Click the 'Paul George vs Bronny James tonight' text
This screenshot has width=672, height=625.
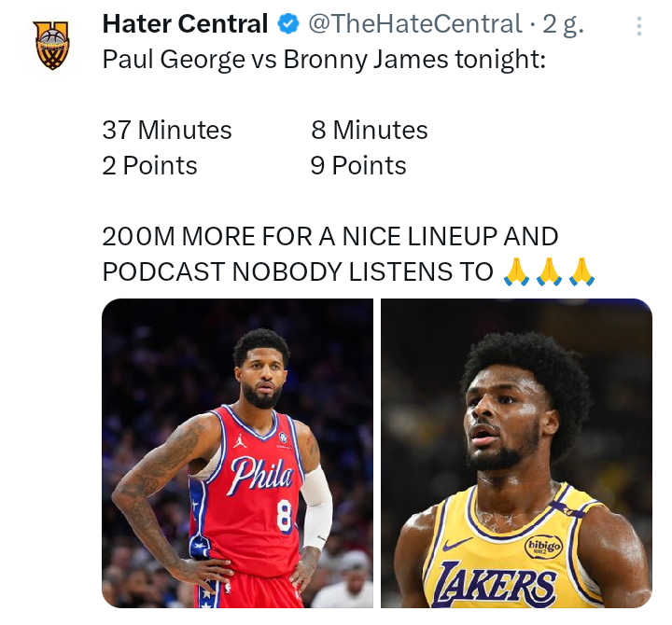tap(324, 60)
